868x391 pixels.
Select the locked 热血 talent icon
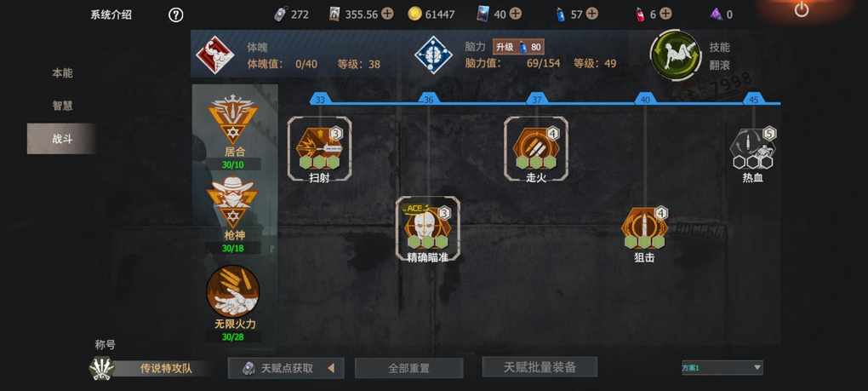coord(753,147)
